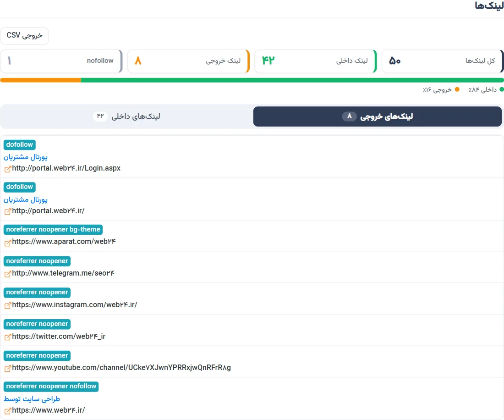Click external-link icon beside telegram.me URL
This screenshot has width=504, height=420.
pos(8,274)
